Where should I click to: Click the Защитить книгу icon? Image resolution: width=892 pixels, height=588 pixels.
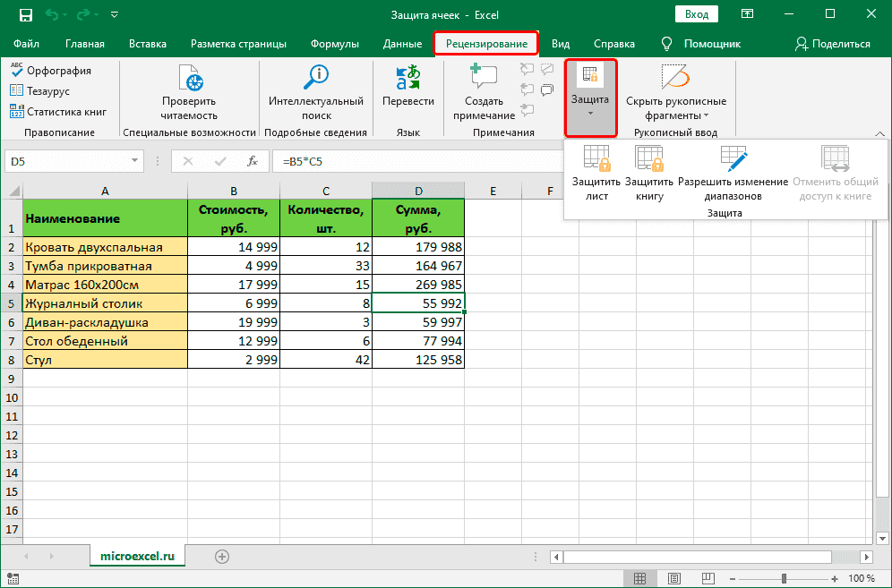click(x=649, y=159)
